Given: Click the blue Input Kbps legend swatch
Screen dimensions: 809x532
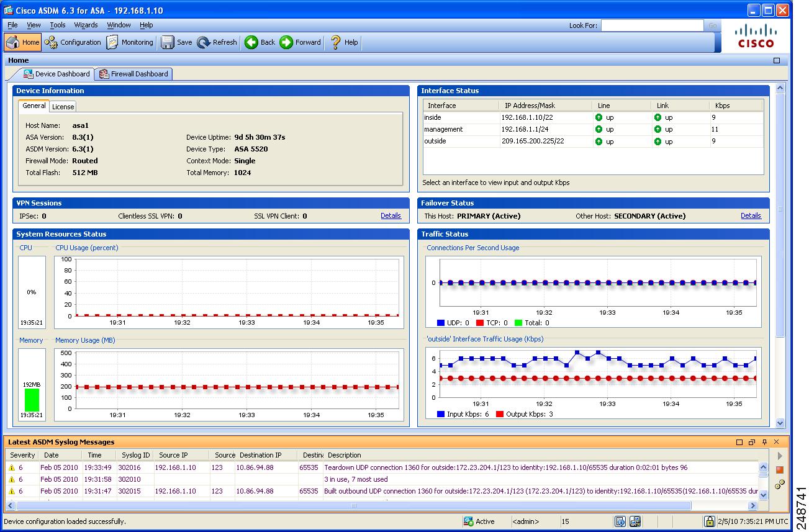Looking at the screenshot, I should tap(441, 414).
